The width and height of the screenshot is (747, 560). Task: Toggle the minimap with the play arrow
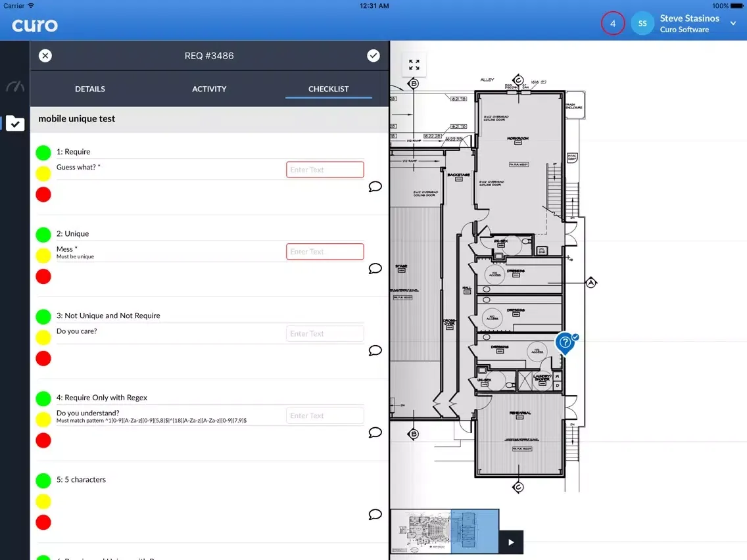(511, 542)
